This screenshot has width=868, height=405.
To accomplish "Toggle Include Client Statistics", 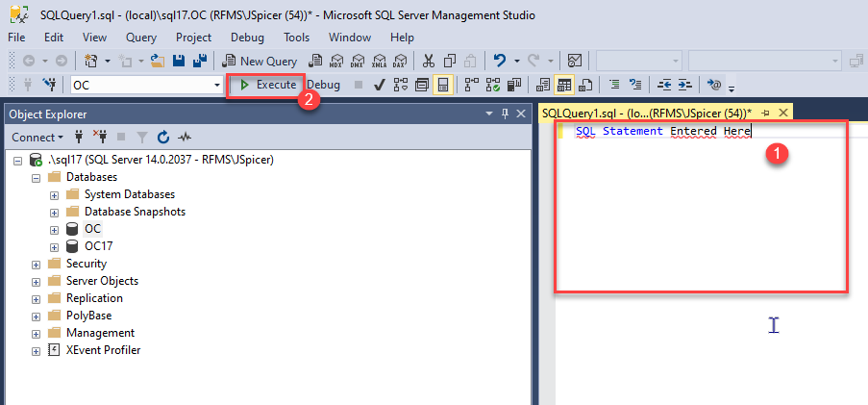I will click(514, 85).
